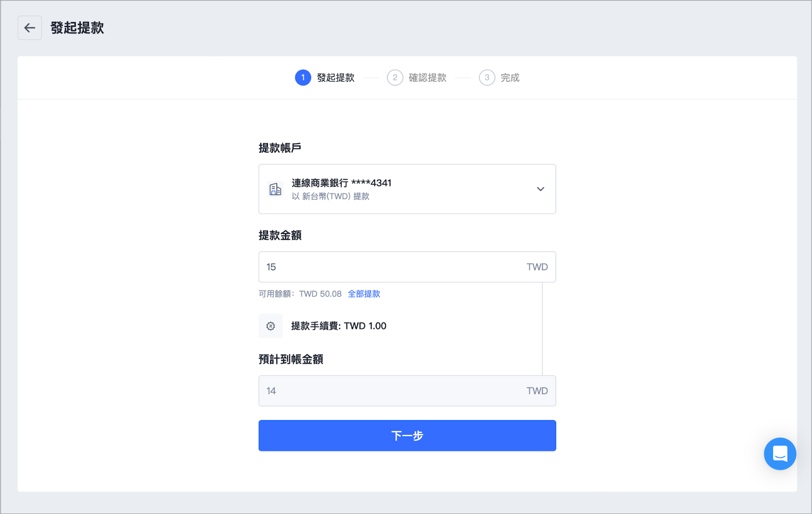
Task: Click the 下一步 button
Action: pyautogui.click(x=407, y=435)
